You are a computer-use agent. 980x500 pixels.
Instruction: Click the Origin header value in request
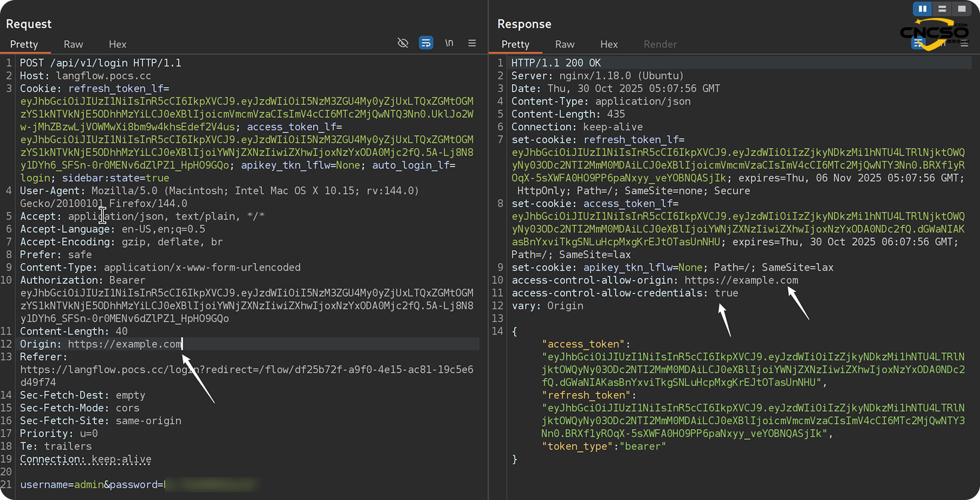pos(124,344)
